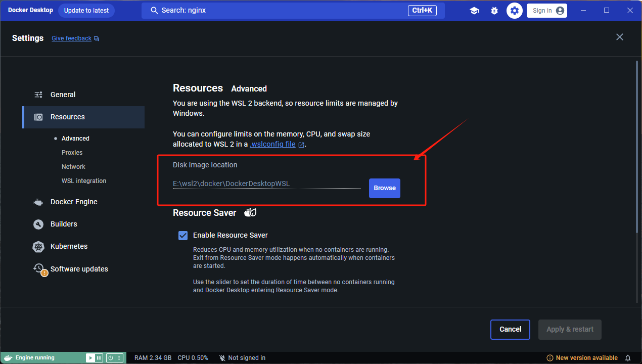Click the feedback speech bubble icon
Viewport: 642px width, 364px height.
coord(97,38)
